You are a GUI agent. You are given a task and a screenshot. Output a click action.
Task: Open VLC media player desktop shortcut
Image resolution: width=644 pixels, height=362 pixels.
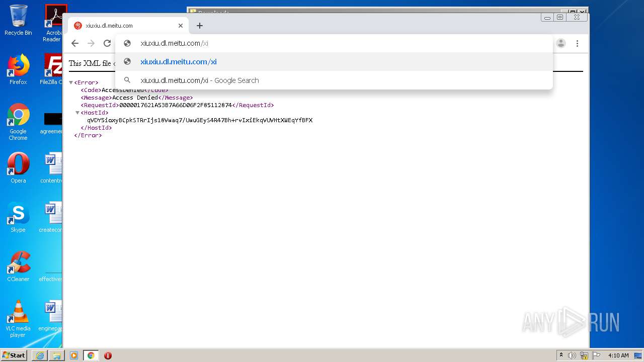(18, 319)
